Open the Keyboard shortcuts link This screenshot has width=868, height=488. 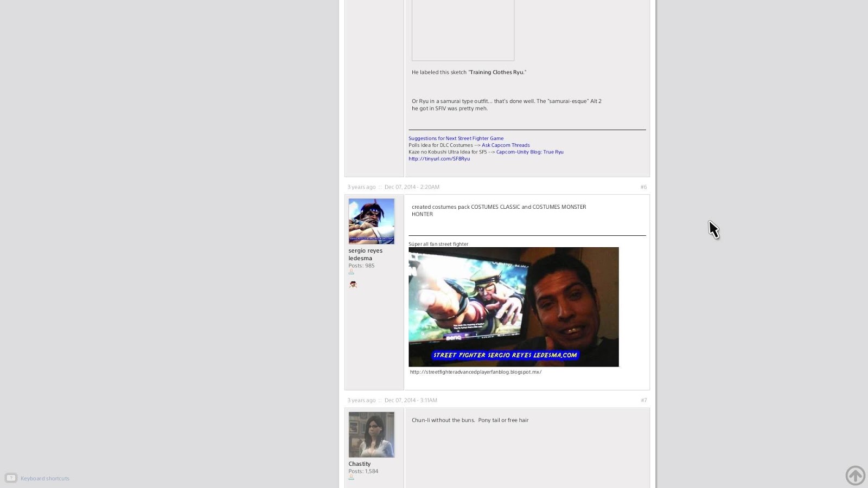[x=45, y=478]
